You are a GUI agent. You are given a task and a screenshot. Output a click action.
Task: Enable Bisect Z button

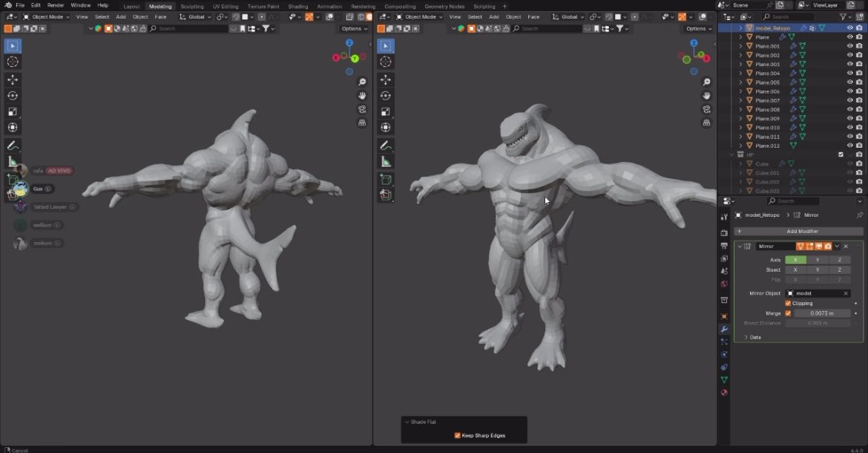(x=840, y=270)
